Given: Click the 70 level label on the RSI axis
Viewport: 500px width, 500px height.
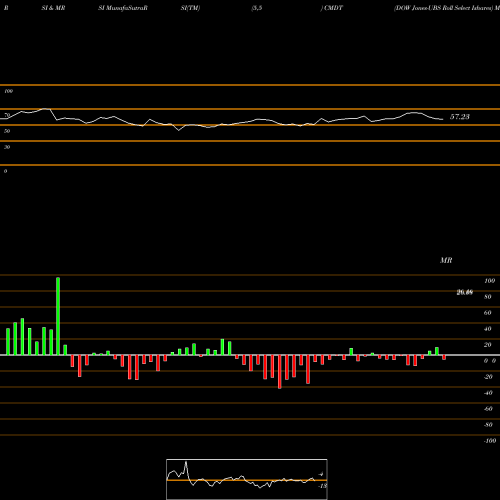Looking at the screenshot, I should [x=7, y=115].
